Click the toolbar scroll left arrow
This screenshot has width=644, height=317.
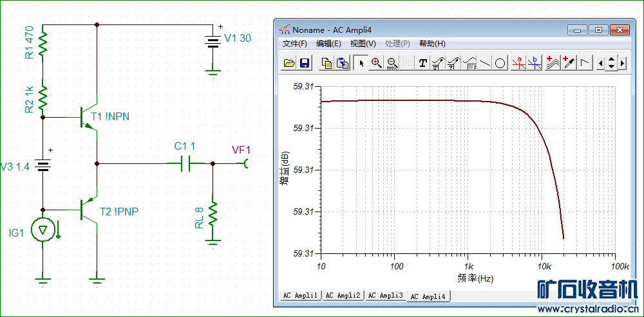(601, 63)
